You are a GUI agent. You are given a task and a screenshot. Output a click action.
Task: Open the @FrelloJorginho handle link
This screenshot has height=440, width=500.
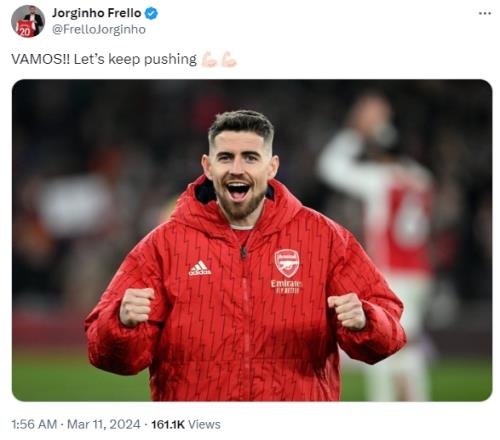[x=99, y=29]
